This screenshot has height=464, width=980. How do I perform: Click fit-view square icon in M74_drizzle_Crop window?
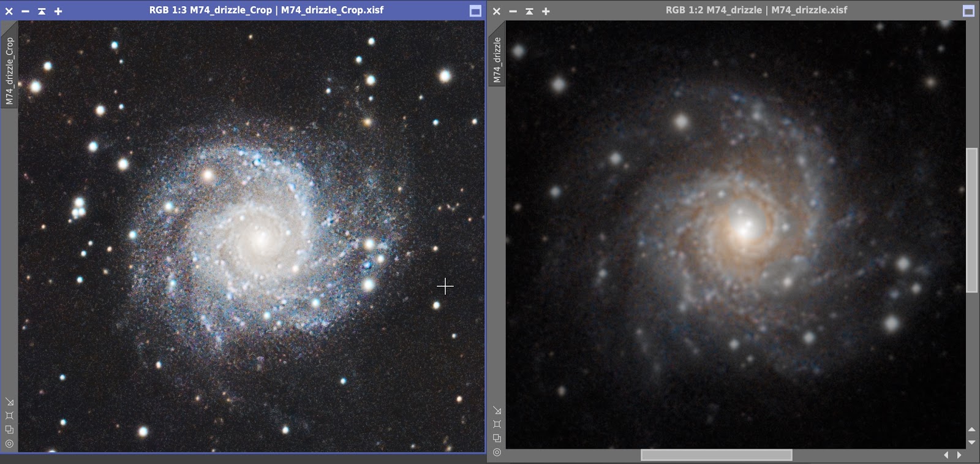[x=9, y=416]
